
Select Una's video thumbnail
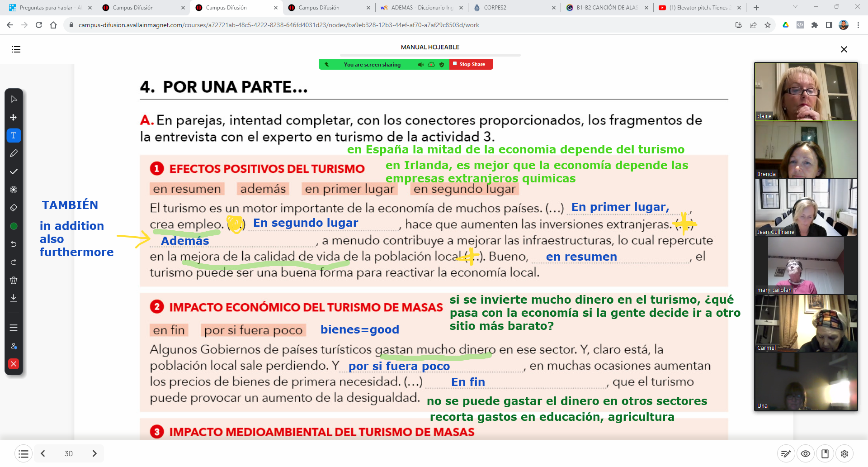(x=806, y=381)
